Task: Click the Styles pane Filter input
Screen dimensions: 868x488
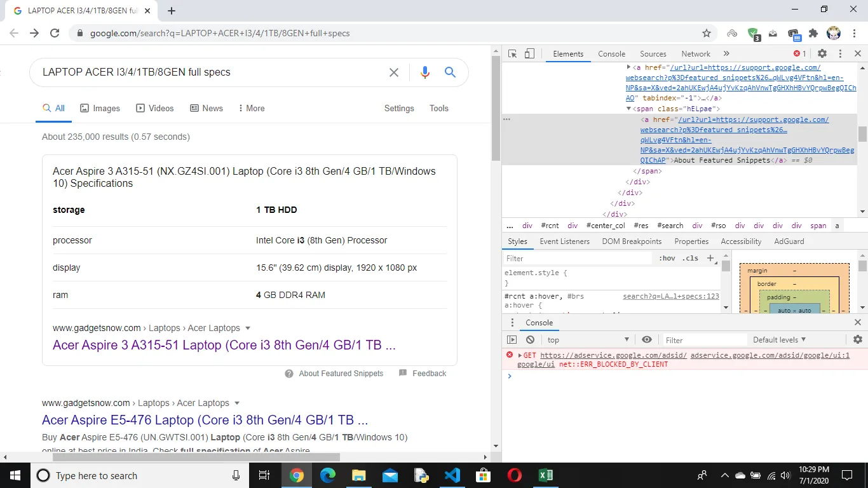Action: point(578,259)
